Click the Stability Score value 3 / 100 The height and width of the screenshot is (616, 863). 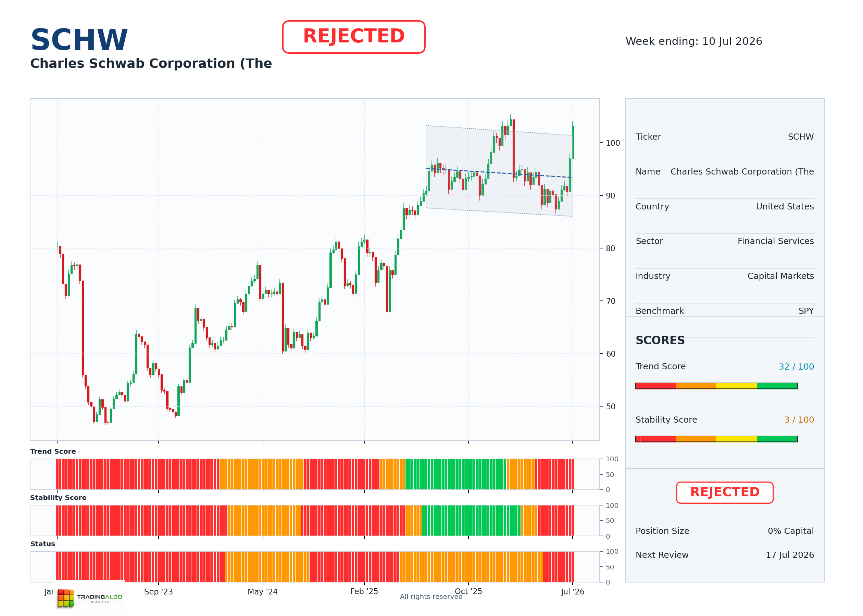click(799, 420)
